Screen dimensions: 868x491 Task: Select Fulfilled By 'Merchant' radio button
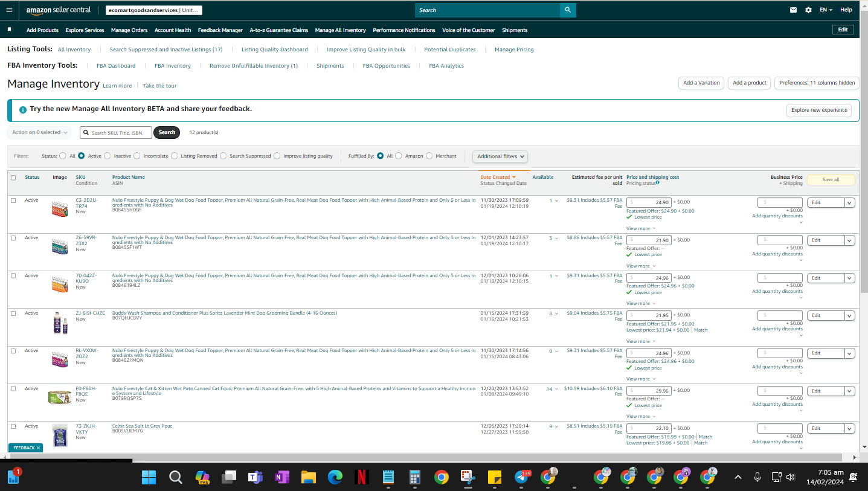[x=429, y=156]
